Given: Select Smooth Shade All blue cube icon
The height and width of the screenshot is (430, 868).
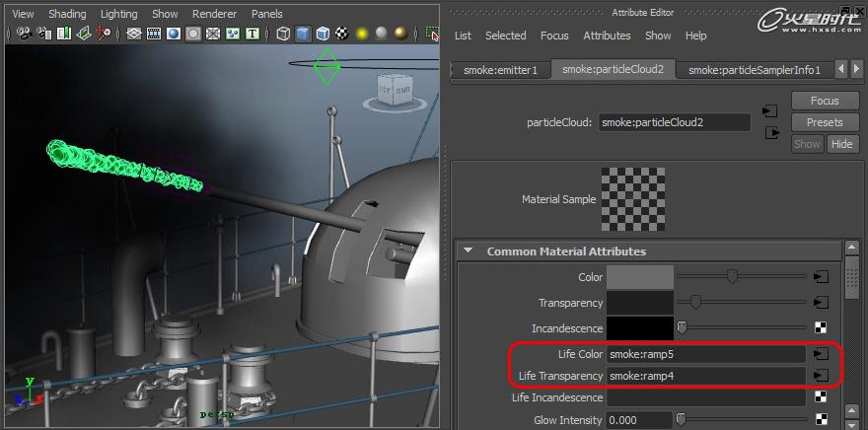Looking at the screenshot, I should (303, 34).
